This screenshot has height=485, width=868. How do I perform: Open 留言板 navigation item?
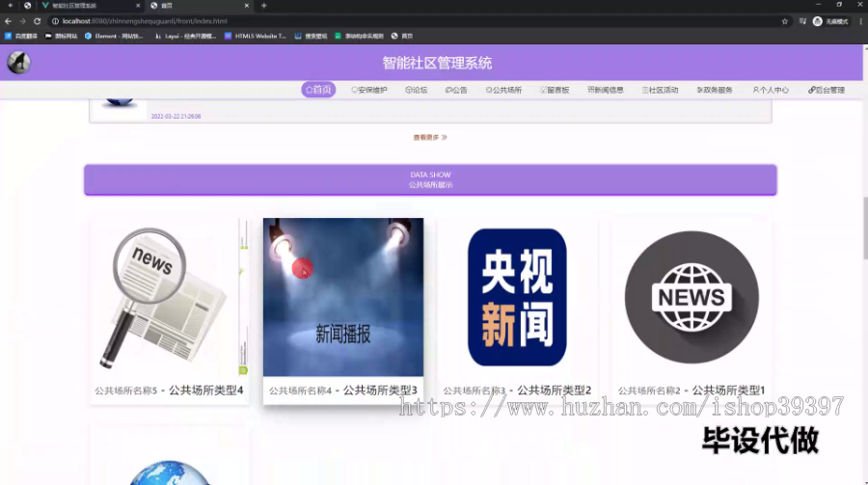(555, 90)
